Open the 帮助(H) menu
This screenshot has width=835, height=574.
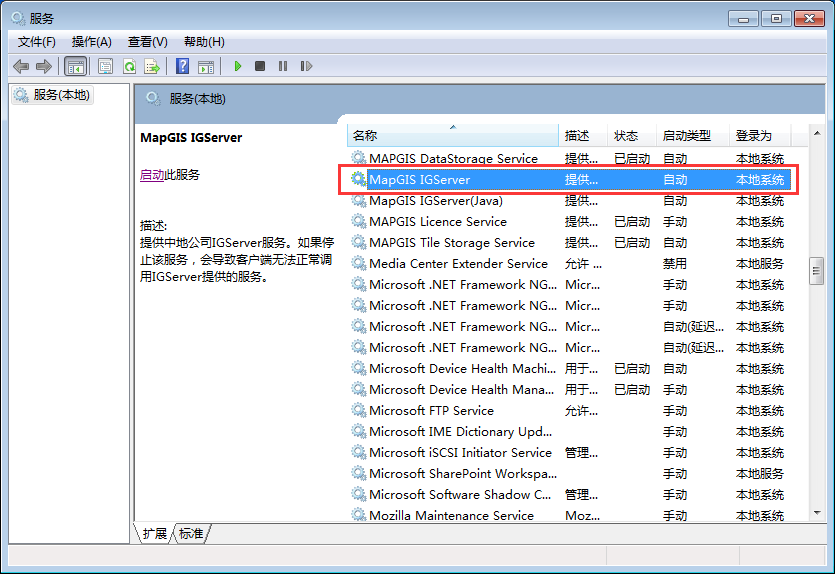pyautogui.click(x=204, y=42)
